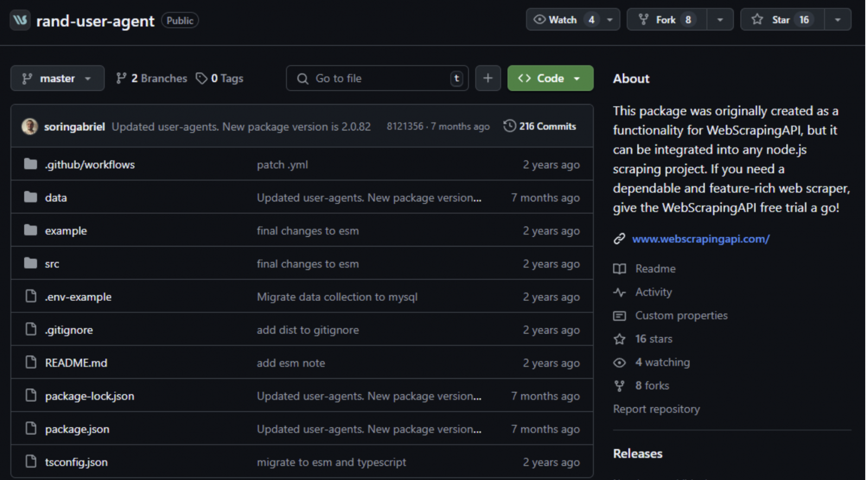Image resolution: width=868 pixels, height=480 pixels.
Task: Click the folder icon for src
Action: [31, 263]
